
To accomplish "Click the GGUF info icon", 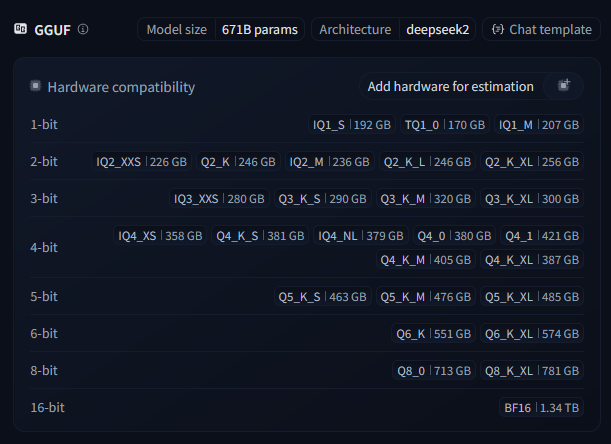I will (x=83, y=29).
